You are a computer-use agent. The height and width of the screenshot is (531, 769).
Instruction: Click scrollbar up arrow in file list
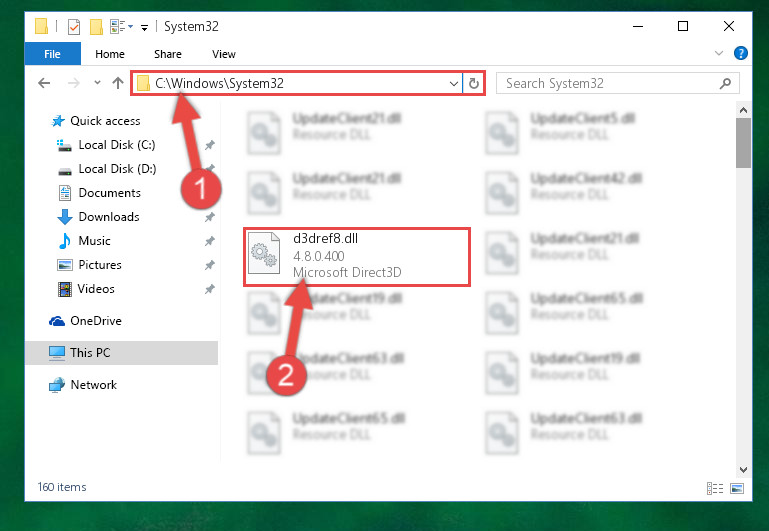coord(743,110)
